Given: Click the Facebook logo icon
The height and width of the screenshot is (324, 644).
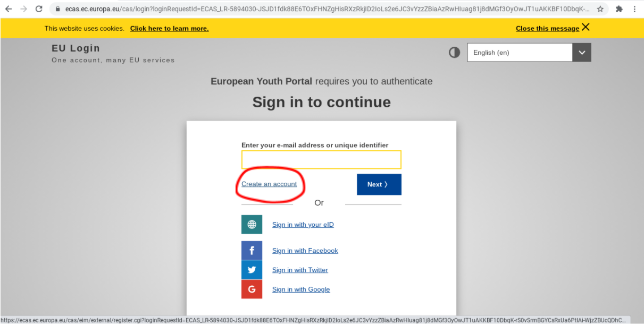Looking at the screenshot, I should 252,251.
